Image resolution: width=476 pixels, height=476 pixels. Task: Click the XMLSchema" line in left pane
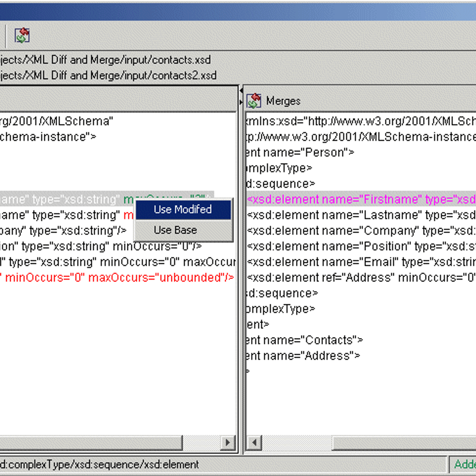click(x=57, y=121)
